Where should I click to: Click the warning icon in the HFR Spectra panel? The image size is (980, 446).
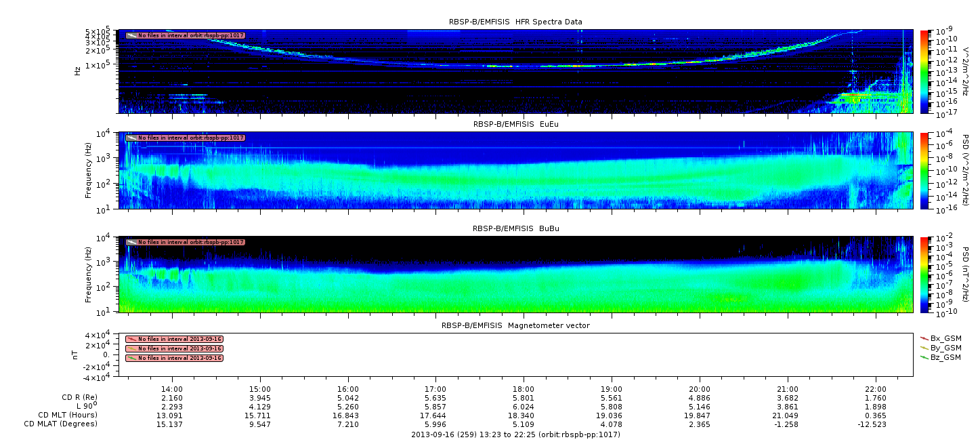pyautogui.click(x=131, y=35)
